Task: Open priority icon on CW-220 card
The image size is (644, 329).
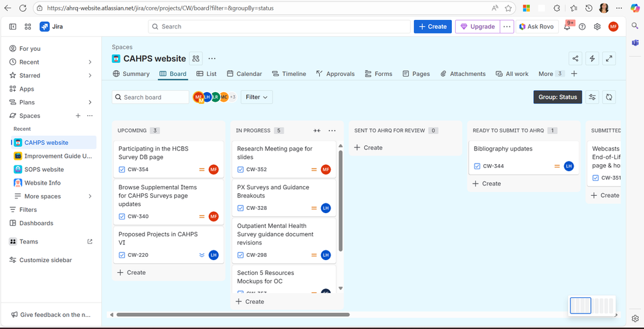Action: coord(202,255)
